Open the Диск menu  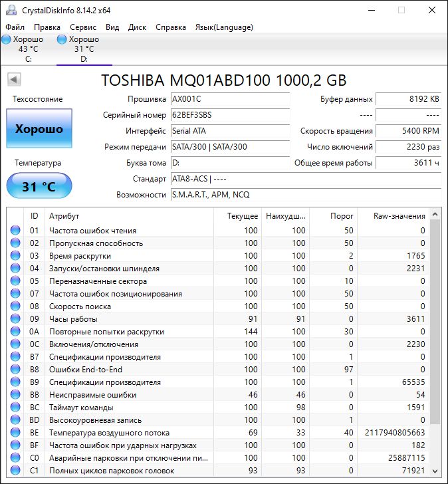pyautogui.click(x=137, y=27)
